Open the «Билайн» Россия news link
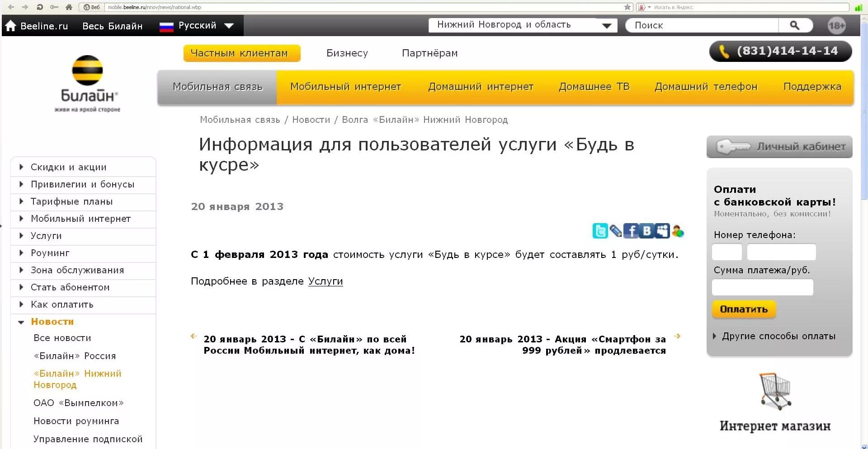The width and height of the screenshot is (868, 449). (x=75, y=356)
